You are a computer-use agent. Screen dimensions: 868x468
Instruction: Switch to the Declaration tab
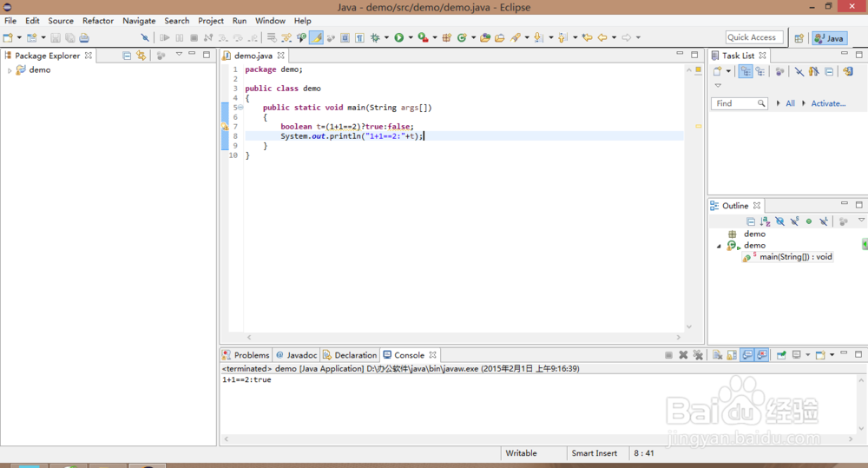coord(350,355)
